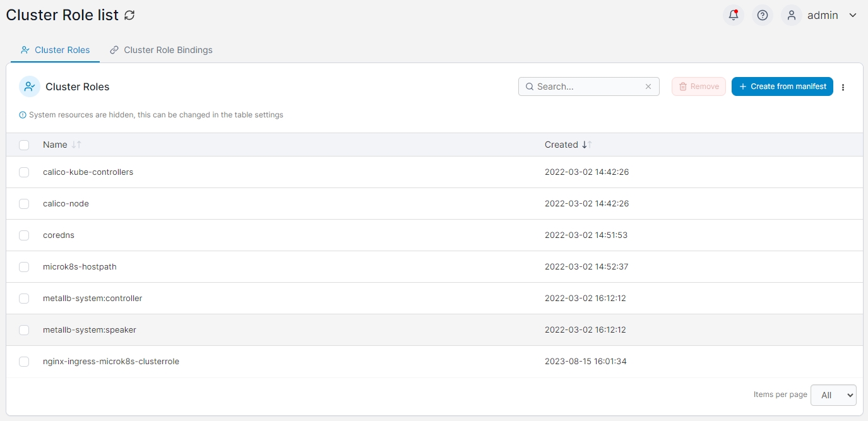868x421 pixels.
Task: Select the coredns row checkbox
Action: [24, 235]
